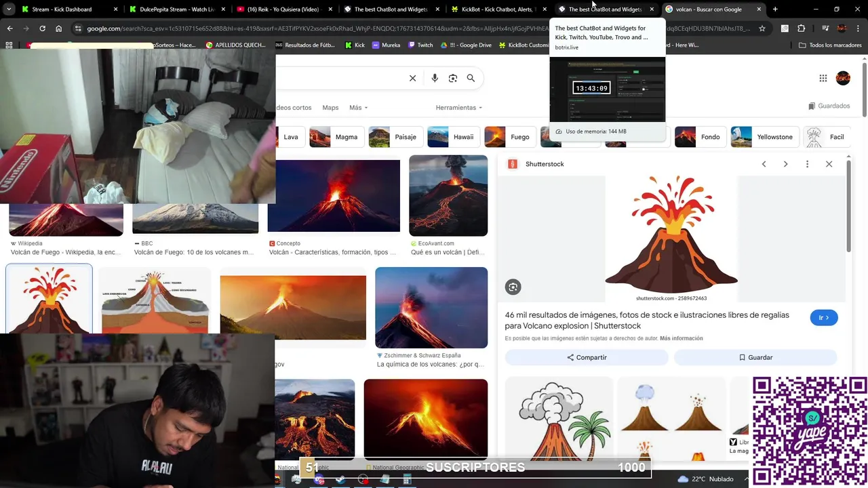868x488 pixels.
Task: Show previous image in preview panel
Action: point(764,164)
